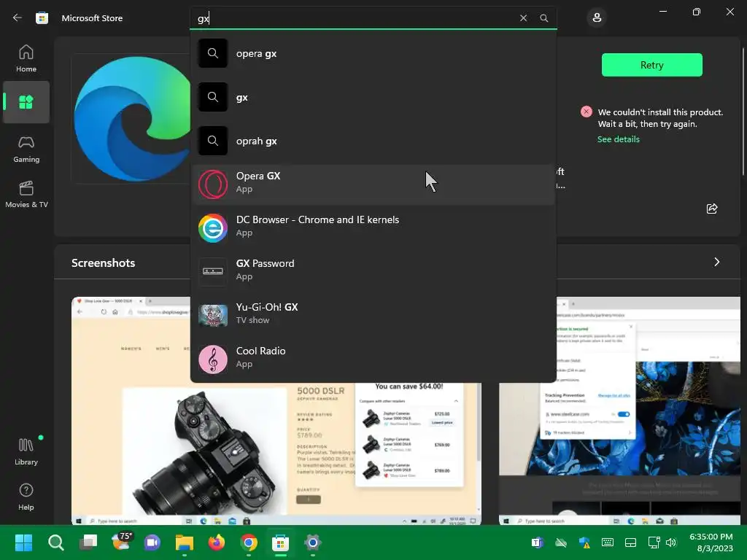Open File Explorer from taskbar
The height and width of the screenshot is (560, 747).
click(185, 542)
